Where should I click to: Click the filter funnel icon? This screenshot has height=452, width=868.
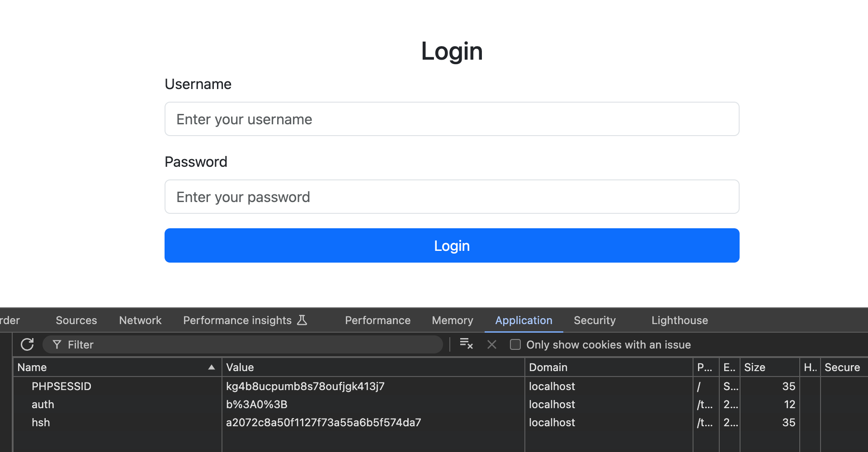(57, 345)
